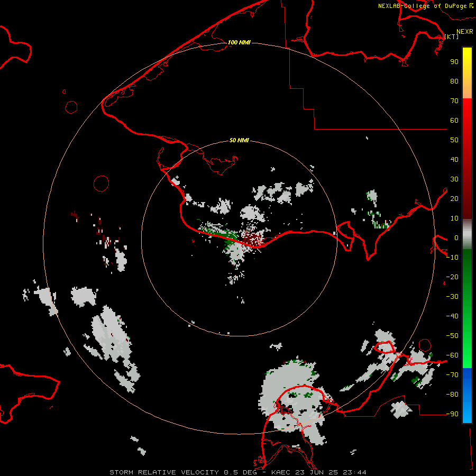Select the "-60" value on the velocity scale
This screenshot has width=476, height=476.
[452, 355]
